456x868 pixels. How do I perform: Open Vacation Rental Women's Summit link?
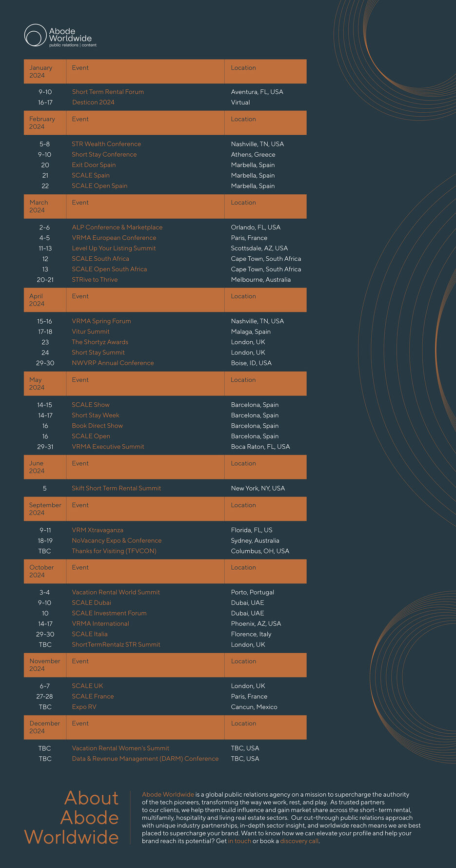tap(120, 748)
